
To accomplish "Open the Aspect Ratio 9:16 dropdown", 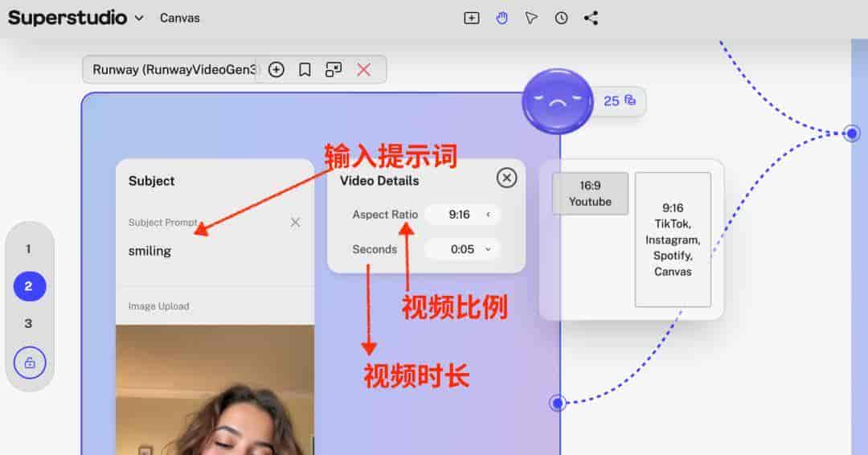I will click(x=463, y=215).
